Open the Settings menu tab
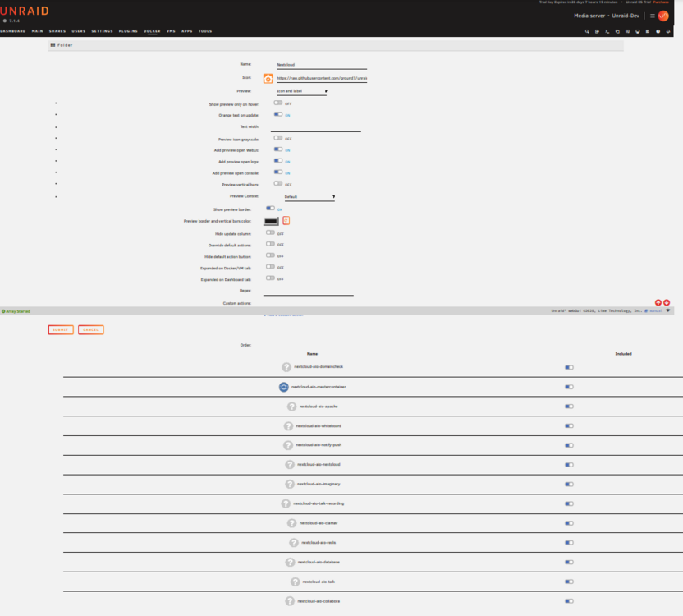This screenshot has height=616, width=683. [102, 31]
